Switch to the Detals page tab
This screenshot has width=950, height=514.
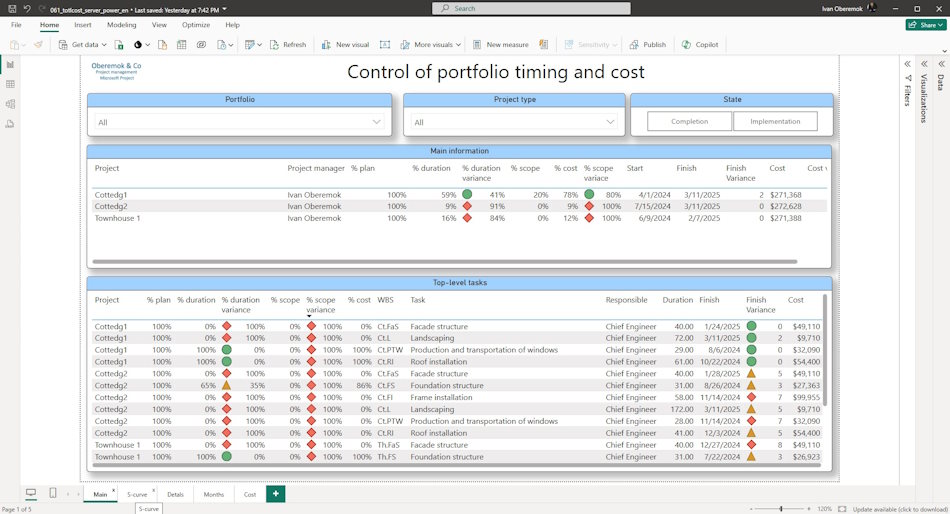click(x=175, y=494)
